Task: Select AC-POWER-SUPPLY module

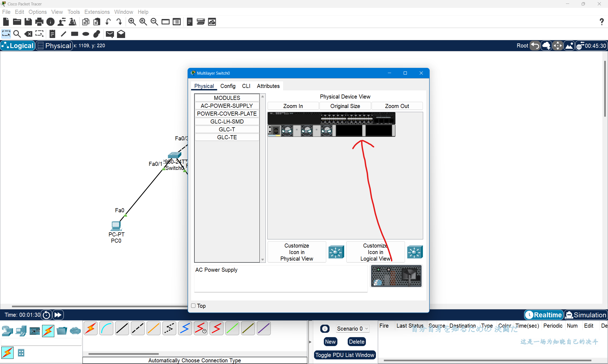Action: click(x=227, y=106)
